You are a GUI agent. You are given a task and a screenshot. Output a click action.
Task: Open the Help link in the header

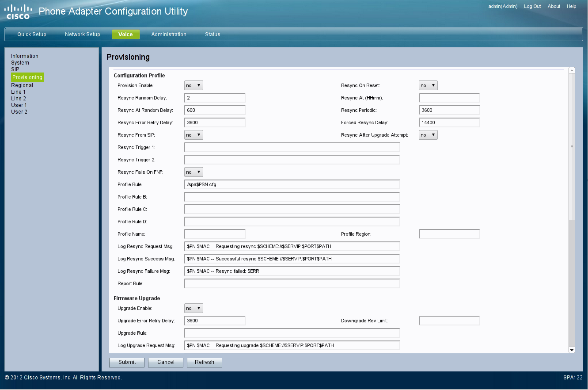tap(572, 7)
